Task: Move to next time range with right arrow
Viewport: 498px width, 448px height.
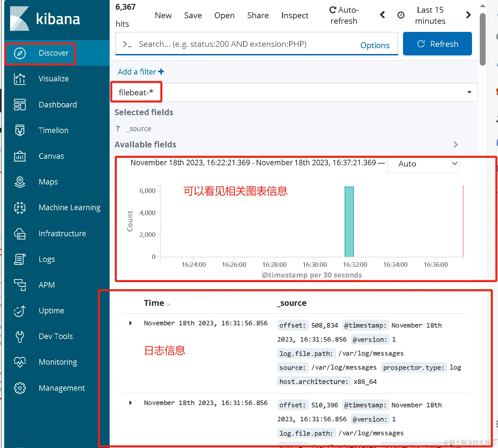Action: pyautogui.click(x=468, y=15)
